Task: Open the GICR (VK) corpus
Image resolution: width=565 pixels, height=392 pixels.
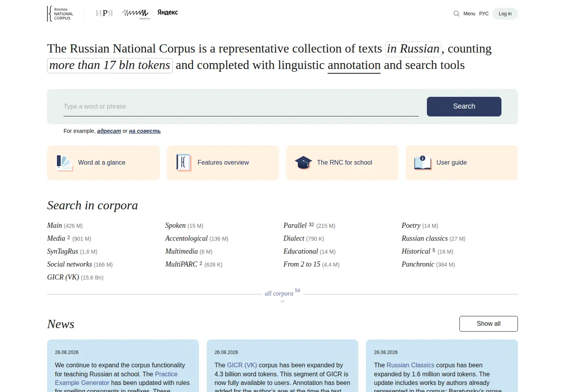Action: [x=63, y=277]
